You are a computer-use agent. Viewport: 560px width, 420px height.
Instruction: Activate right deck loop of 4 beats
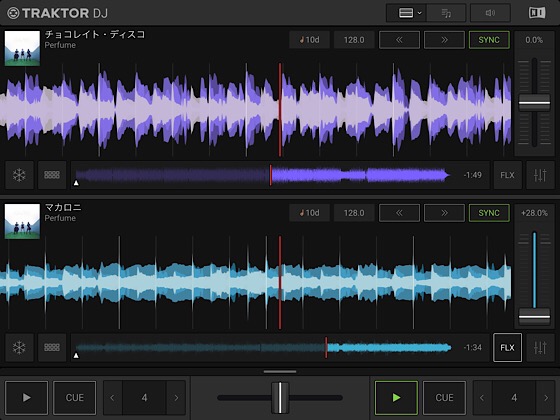(x=514, y=398)
